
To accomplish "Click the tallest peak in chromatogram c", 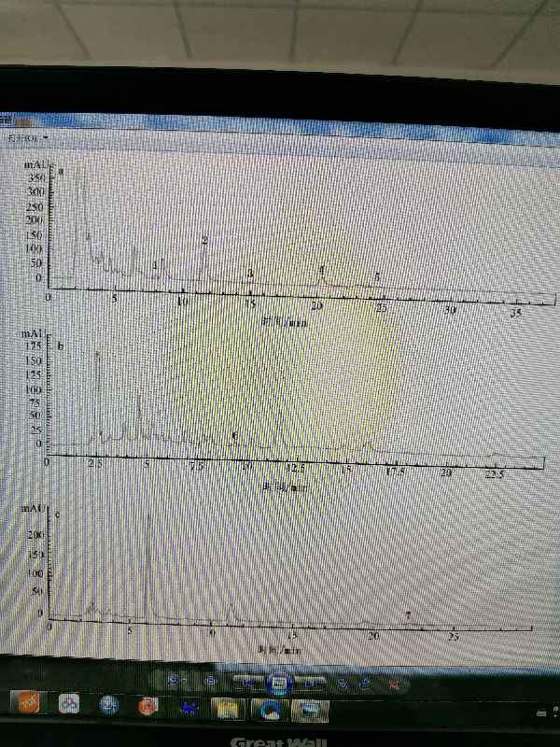I will (148, 560).
